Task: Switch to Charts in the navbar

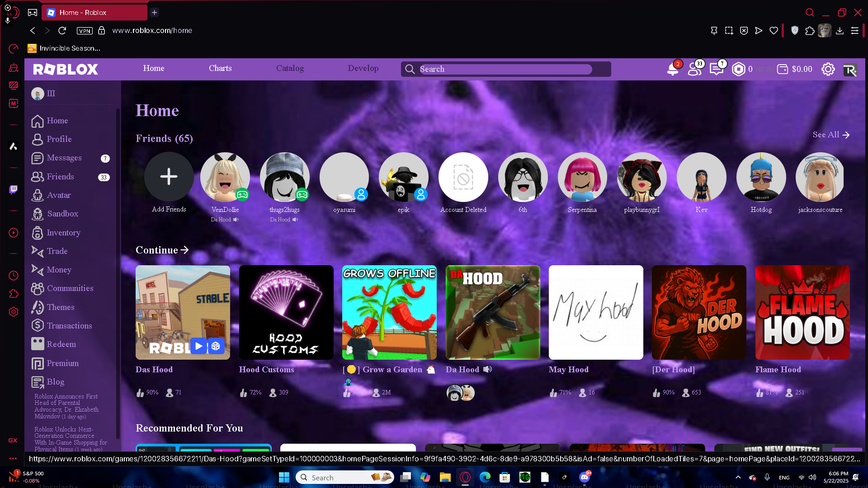Action: point(220,68)
